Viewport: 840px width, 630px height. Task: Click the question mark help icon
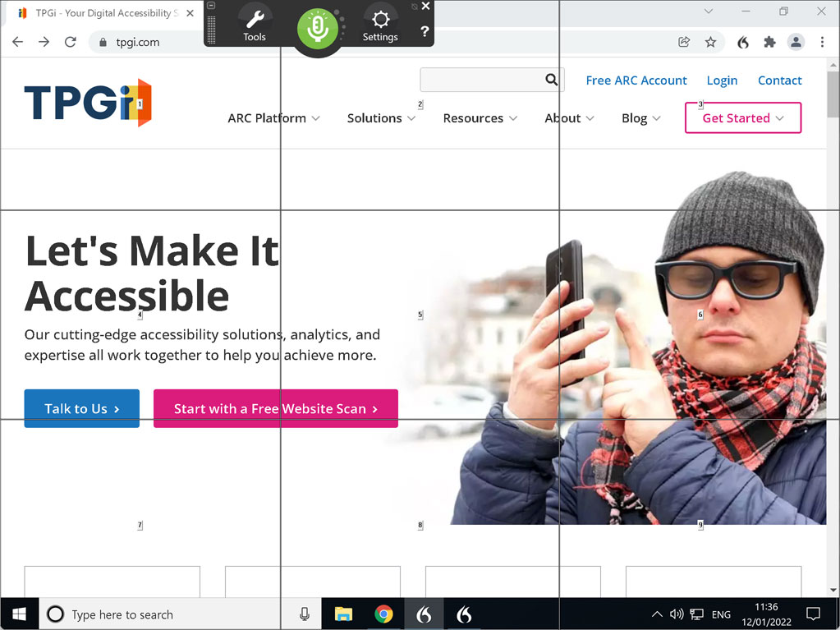(x=424, y=33)
